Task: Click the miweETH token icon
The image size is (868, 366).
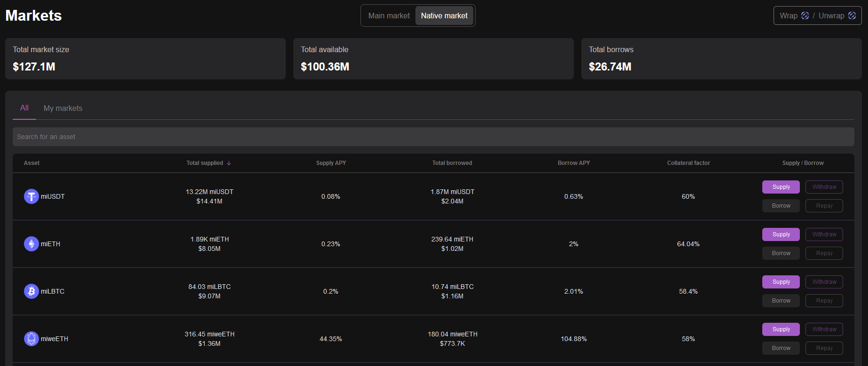Action: tap(31, 339)
